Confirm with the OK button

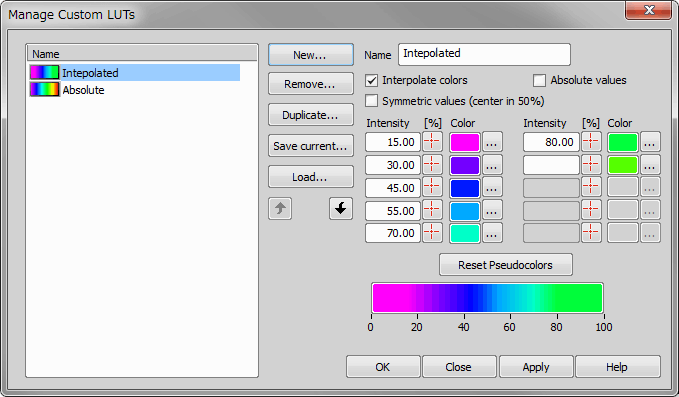(x=383, y=367)
